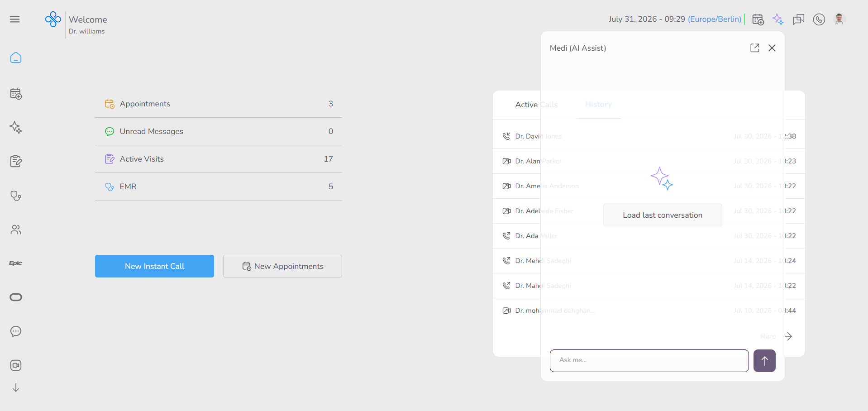Screen dimensions: 868x411
Task: Send message with the purple arrow button
Action: tap(764, 361)
